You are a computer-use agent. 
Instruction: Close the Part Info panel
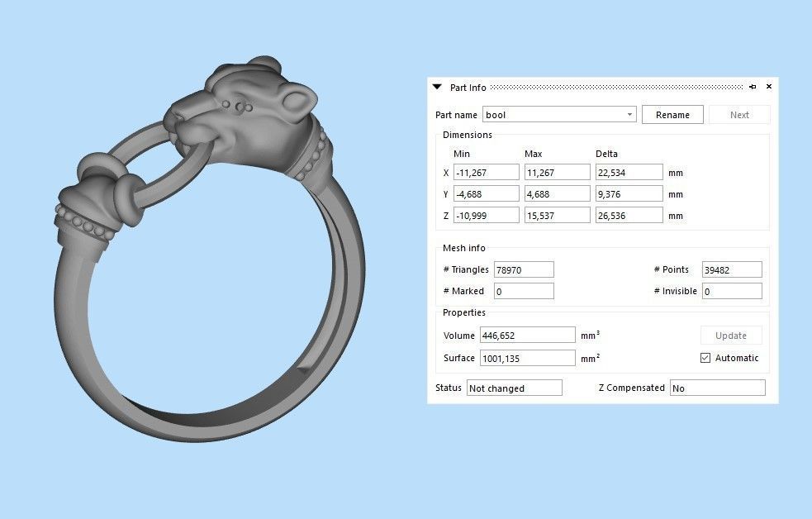[769, 87]
